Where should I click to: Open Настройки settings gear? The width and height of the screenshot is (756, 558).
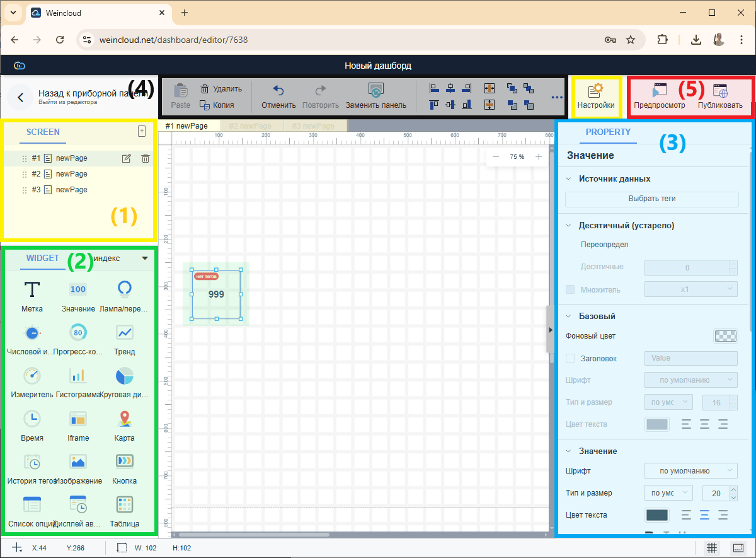point(595,91)
